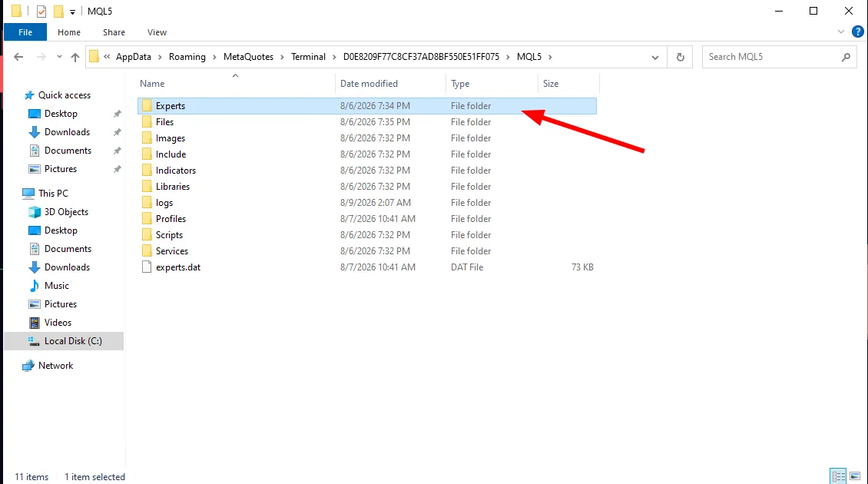
Task: Click the search magnifier icon
Action: [x=846, y=57]
